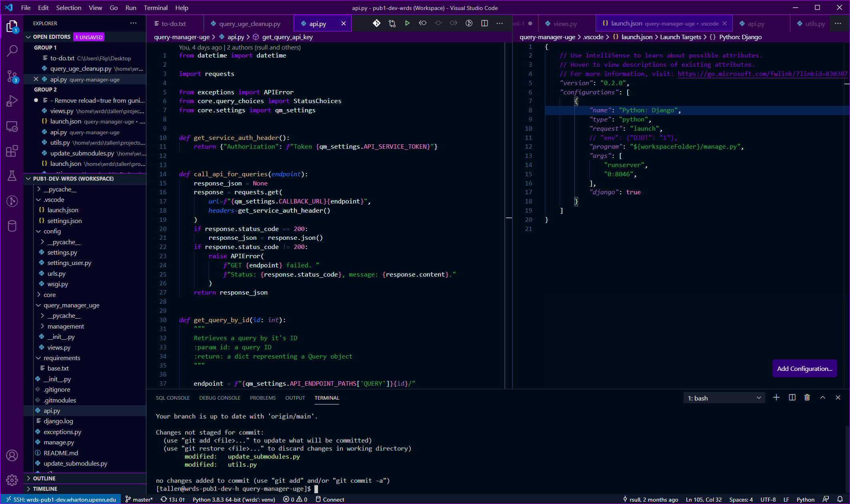850x504 pixels.
Task: Open the Search view in the activity bar
Action: click(x=12, y=51)
